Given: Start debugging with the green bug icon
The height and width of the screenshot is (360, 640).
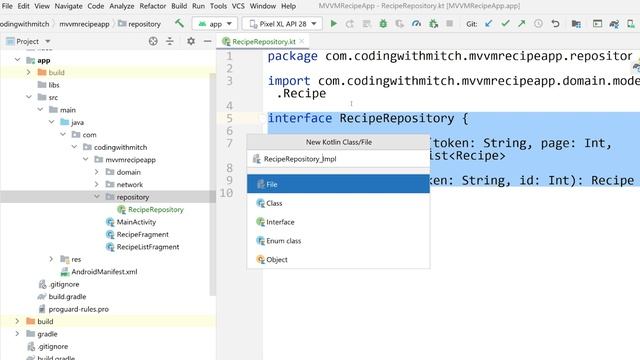Looking at the screenshot, I should (383, 24).
